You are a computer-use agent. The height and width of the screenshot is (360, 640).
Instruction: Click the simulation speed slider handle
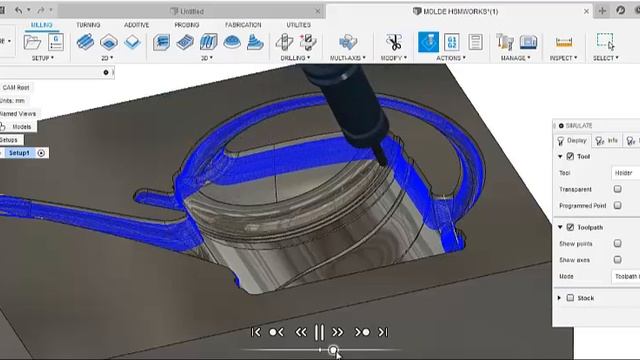point(333,350)
